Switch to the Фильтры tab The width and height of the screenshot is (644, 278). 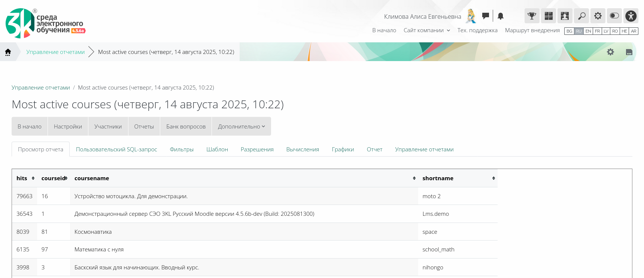coord(182,149)
